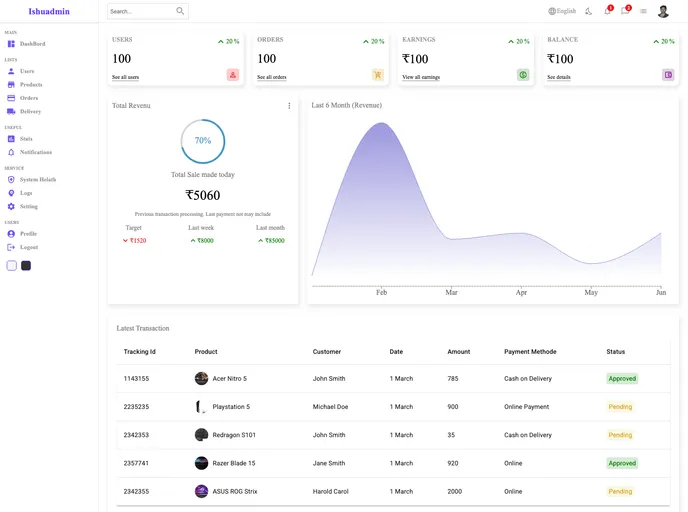This screenshot has height=512, width=688.
Task: Click the person icon in the Users card
Action: coord(233,75)
